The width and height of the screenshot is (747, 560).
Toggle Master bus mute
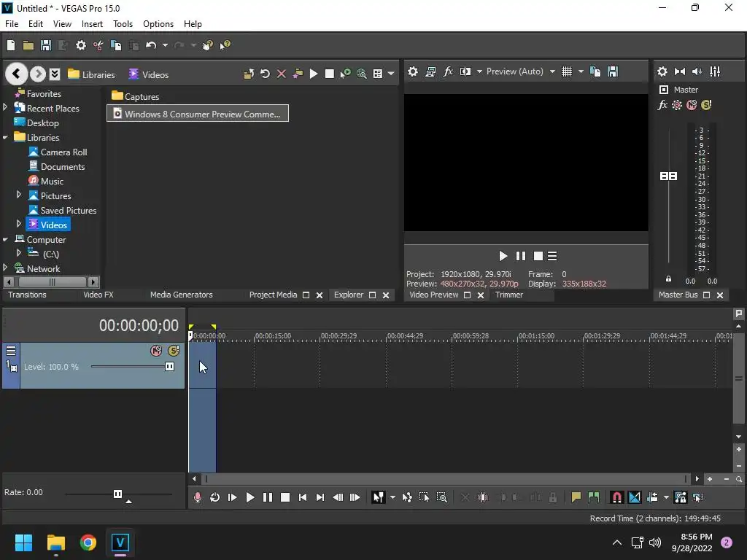point(692,105)
